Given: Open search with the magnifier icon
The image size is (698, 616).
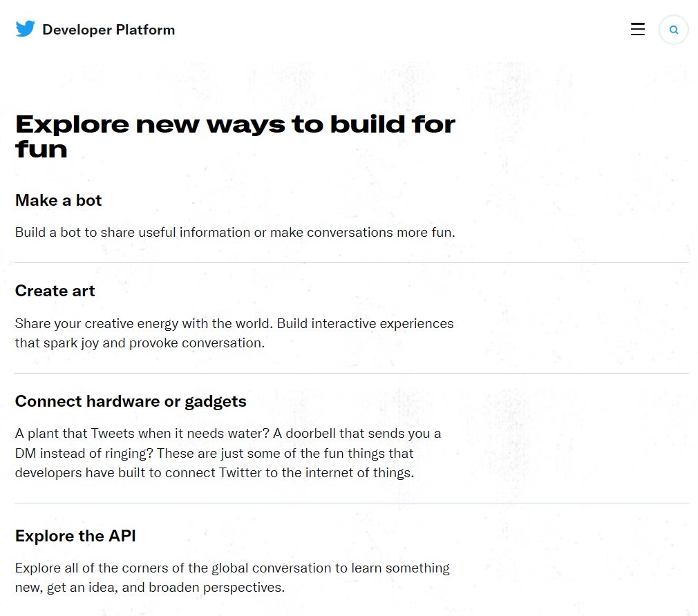Looking at the screenshot, I should 674,30.
